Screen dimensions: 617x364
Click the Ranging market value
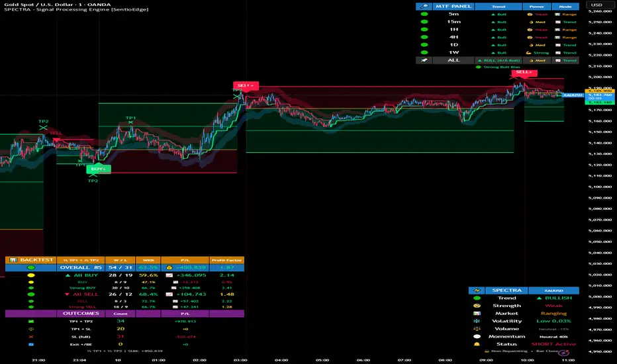pyautogui.click(x=553, y=314)
